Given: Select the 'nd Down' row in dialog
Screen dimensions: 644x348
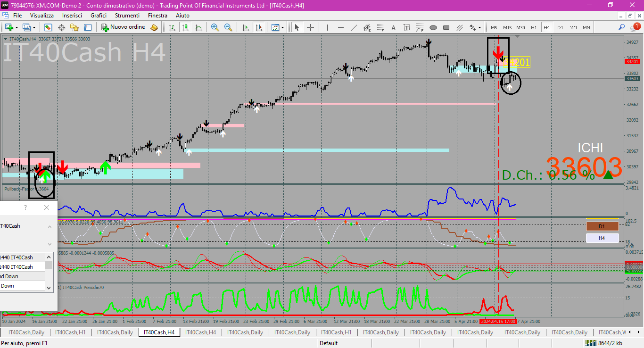Looking at the screenshot, I should pyautogui.click(x=23, y=276).
